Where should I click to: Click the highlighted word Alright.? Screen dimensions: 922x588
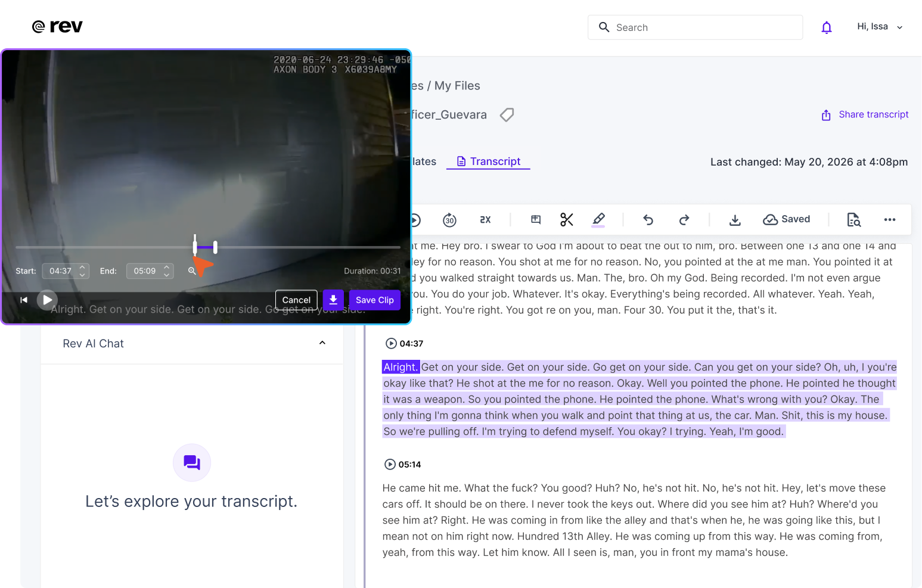coord(401,367)
